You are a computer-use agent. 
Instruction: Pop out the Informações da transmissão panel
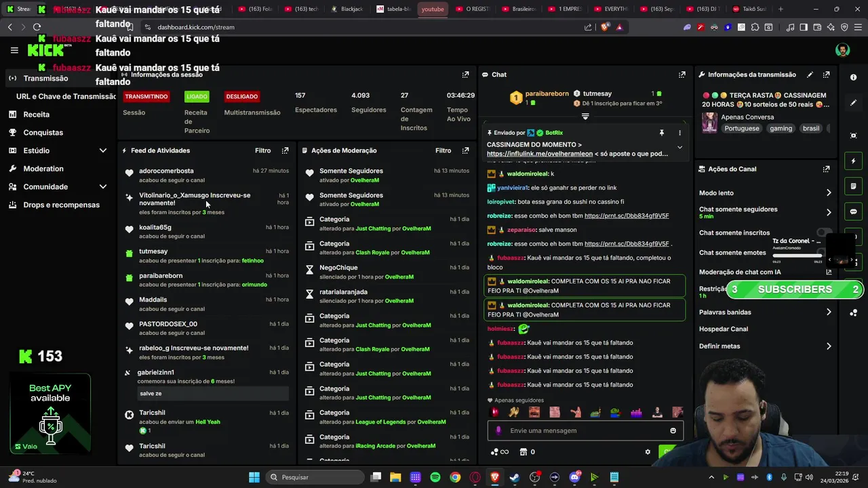tap(826, 75)
